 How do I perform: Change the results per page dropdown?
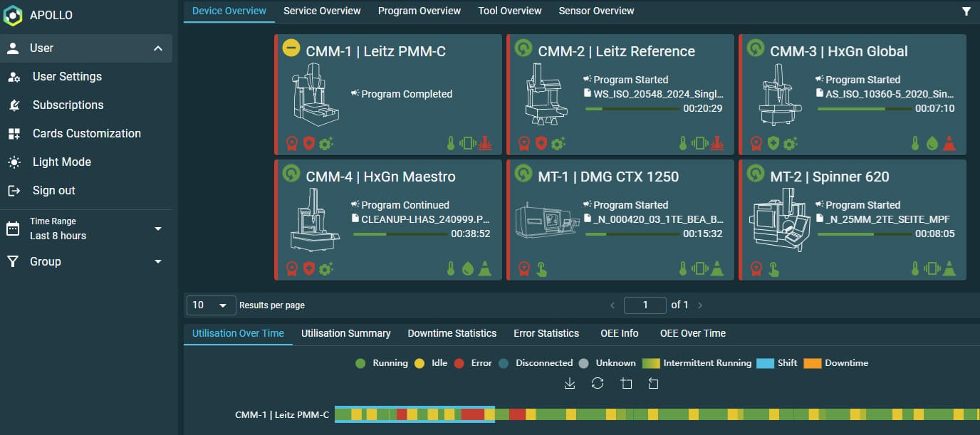pos(211,305)
